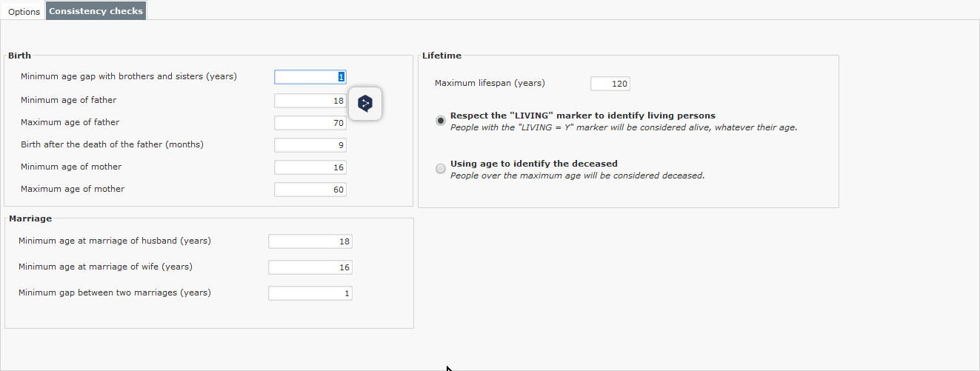Click "People over the maximum age" description text

pyautogui.click(x=578, y=176)
